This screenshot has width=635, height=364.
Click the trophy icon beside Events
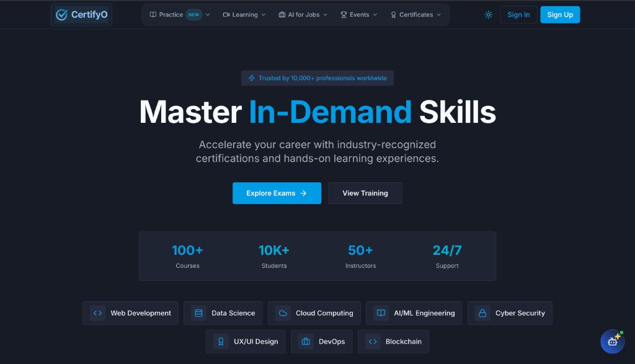[344, 15]
